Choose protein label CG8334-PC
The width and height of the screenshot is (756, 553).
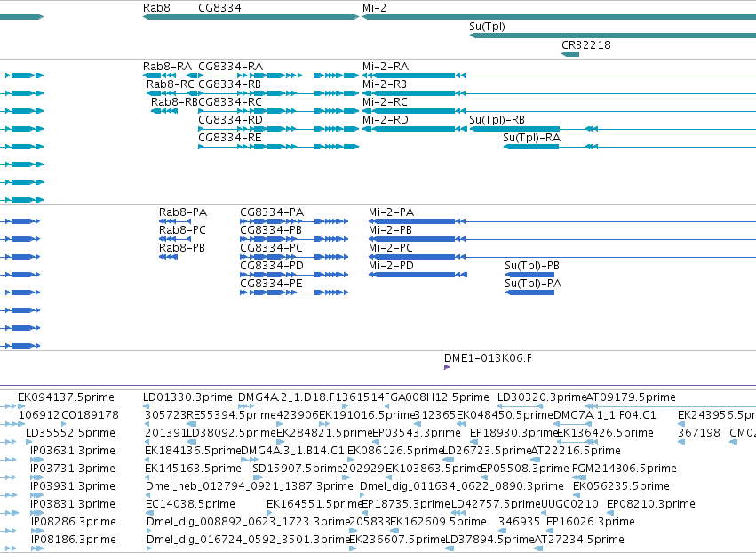[x=272, y=248]
